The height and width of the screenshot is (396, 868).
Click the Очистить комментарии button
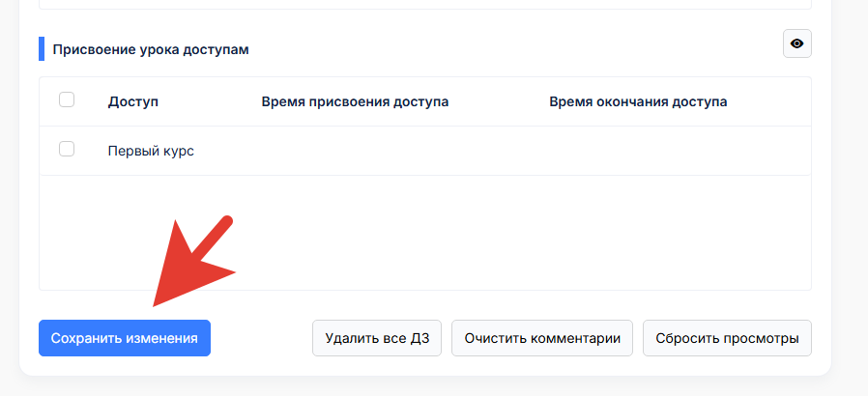(x=542, y=338)
